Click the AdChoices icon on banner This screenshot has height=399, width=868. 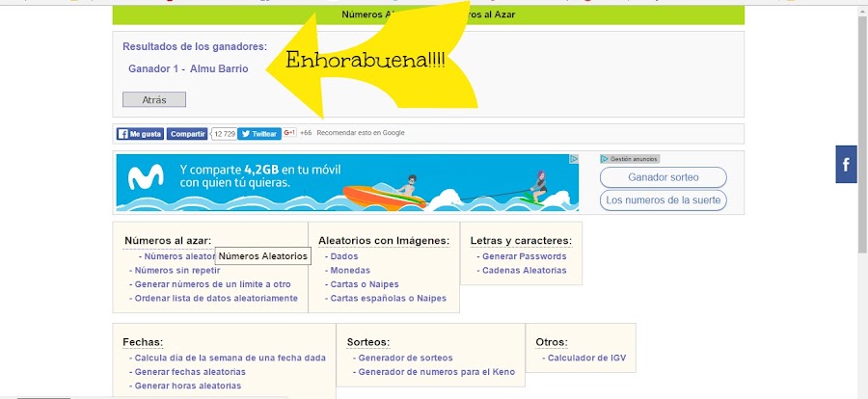click(574, 159)
